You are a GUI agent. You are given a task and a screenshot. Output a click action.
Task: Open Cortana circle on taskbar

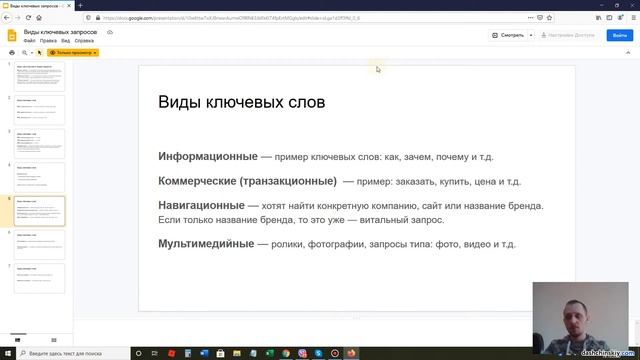(138, 353)
